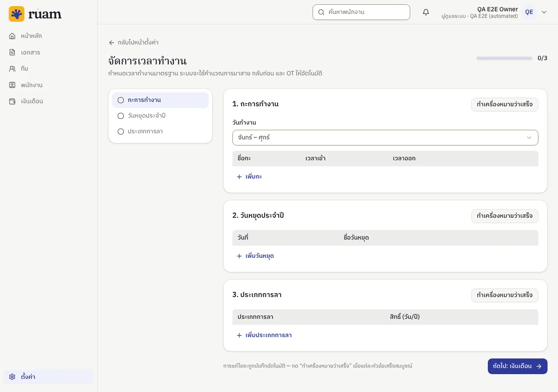Click กลับไปหน้าตั้งค่า back link
Viewport: 558px width, 392px height.
(133, 43)
